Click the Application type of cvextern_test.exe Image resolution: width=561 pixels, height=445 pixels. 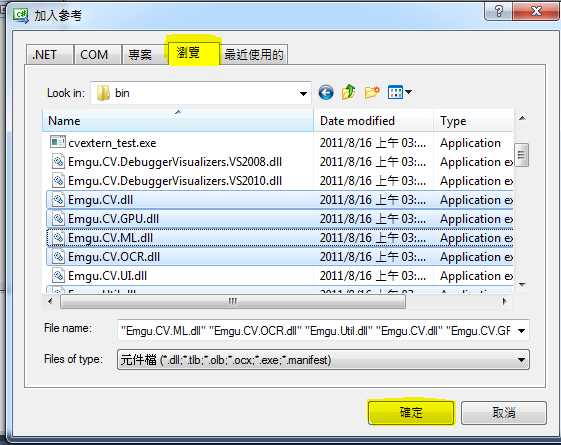pyautogui.click(x=470, y=143)
